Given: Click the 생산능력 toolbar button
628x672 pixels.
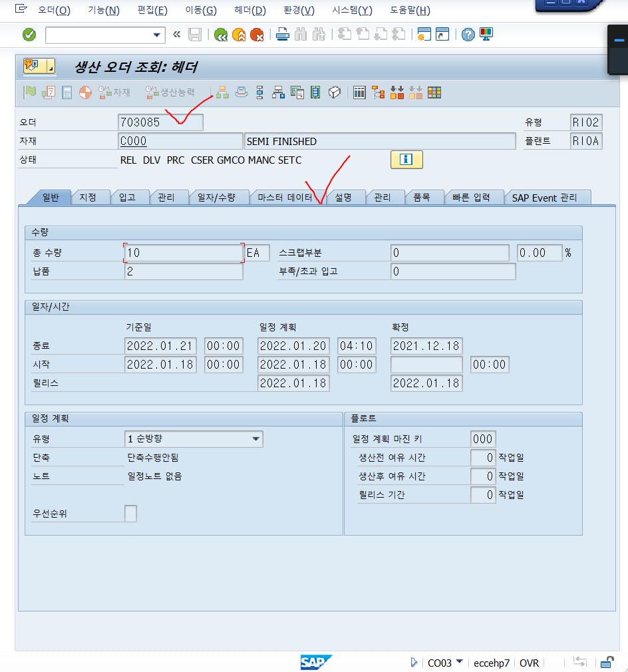Looking at the screenshot, I should tap(170, 92).
